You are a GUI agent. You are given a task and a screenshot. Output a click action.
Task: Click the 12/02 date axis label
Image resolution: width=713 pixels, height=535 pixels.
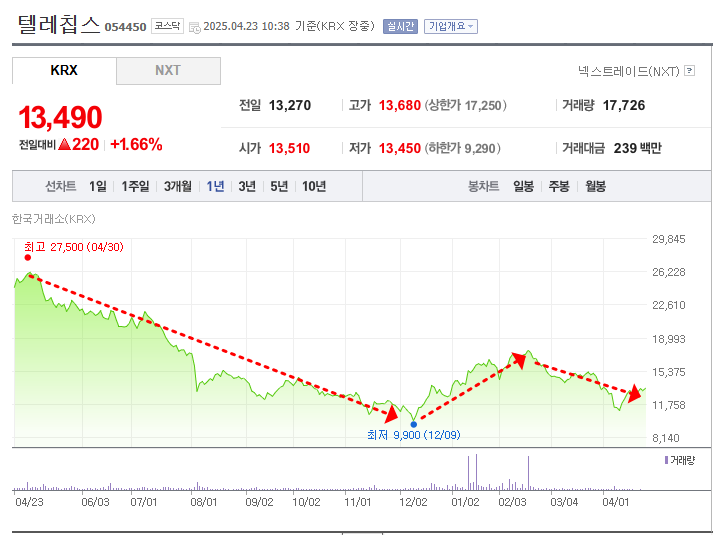[x=413, y=502]
